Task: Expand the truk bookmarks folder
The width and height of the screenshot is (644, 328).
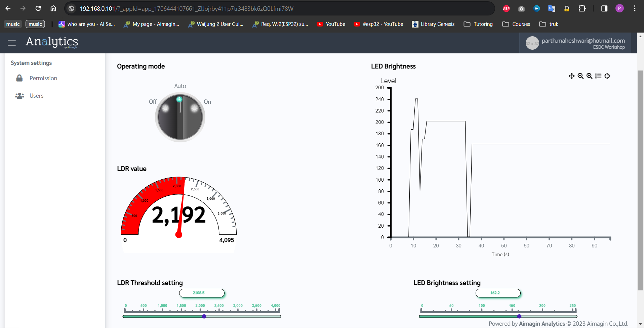Action: tap(549, 24)
